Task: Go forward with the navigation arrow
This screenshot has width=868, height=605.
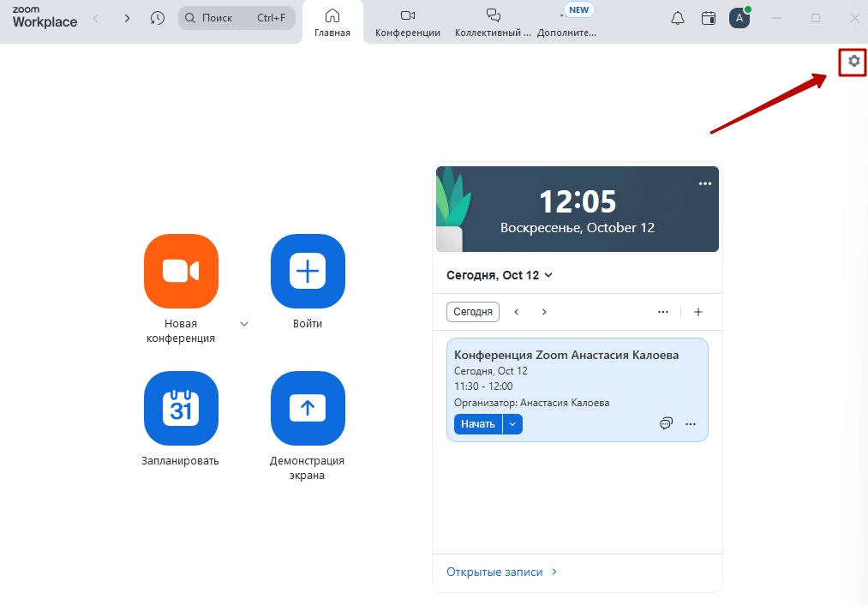Action: tap(128, 18)
